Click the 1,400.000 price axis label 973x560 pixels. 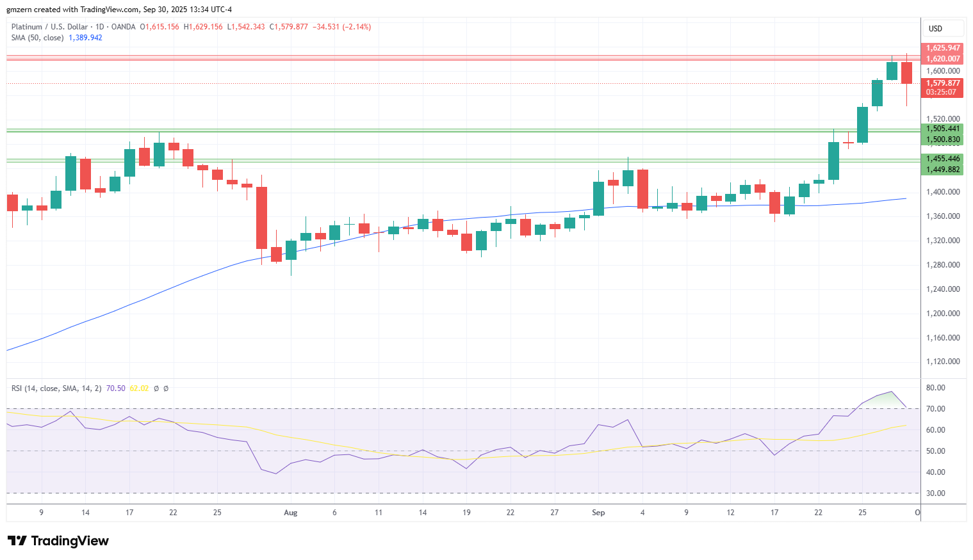coord(944,192)
